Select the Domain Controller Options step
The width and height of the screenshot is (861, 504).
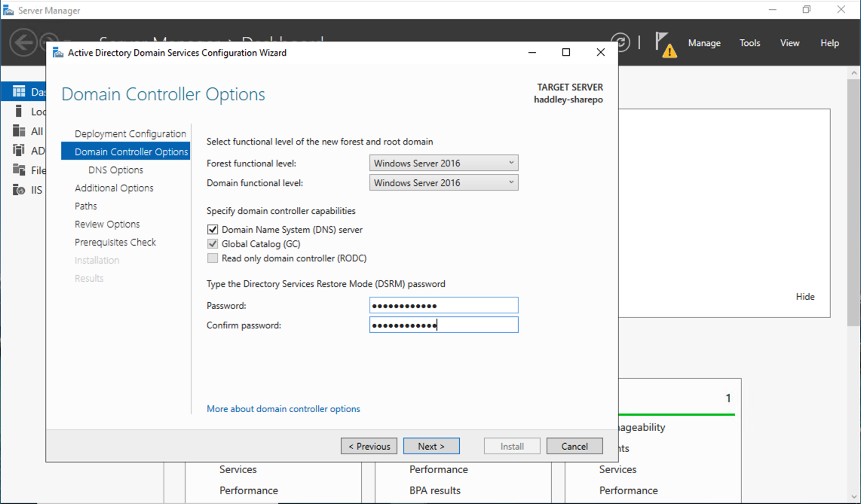125,152
